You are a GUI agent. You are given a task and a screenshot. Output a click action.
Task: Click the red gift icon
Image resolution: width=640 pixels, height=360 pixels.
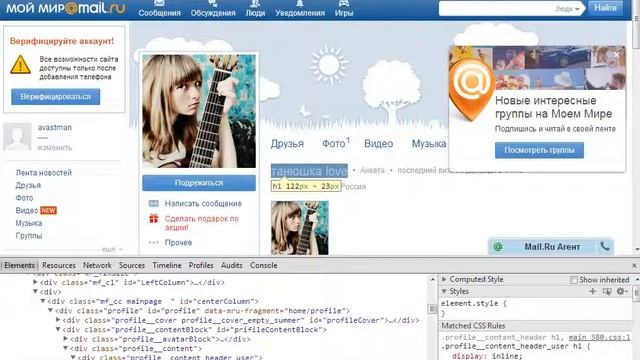[153, 219]
